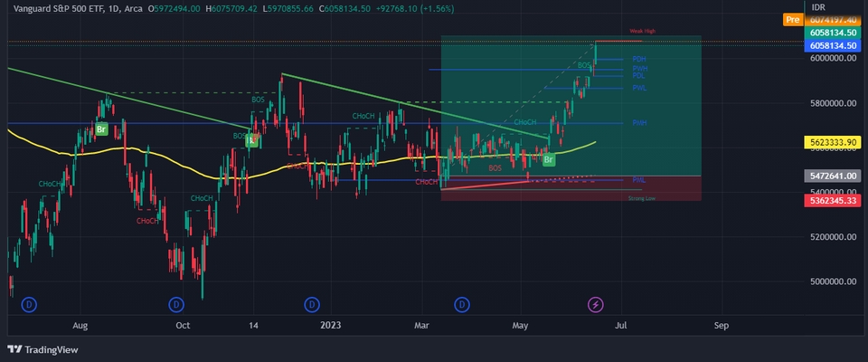The width and height of the screenshot is (868, 362).
Task: Click the dividend marker nearest the Oct label
Action: point(176,304)
